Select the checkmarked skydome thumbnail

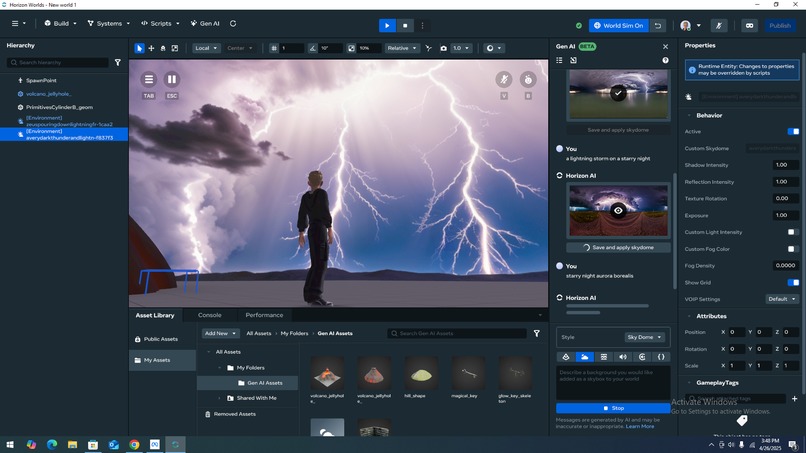pyautogui.click(x=618, y=94)
